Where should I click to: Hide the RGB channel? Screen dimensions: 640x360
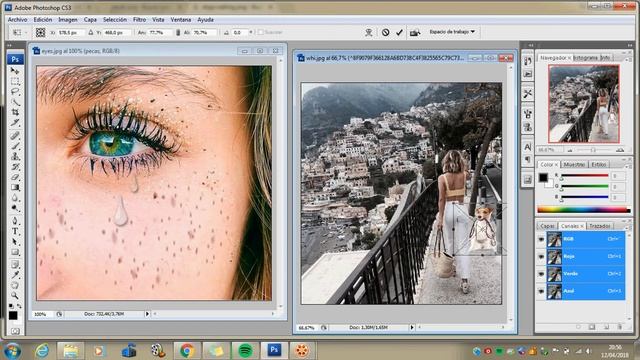pos(541,240)
